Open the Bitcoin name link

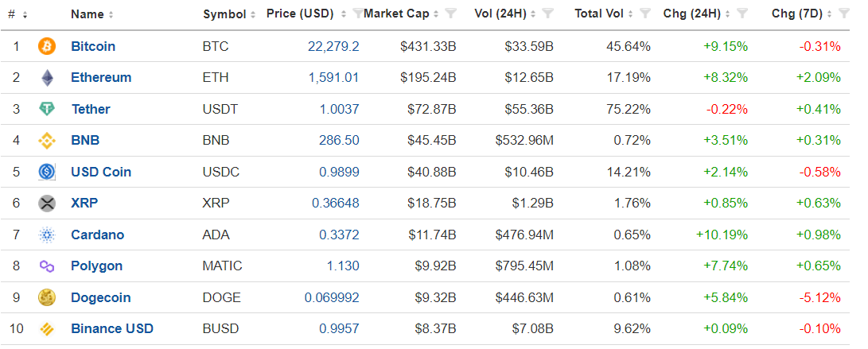coord(93,47)
